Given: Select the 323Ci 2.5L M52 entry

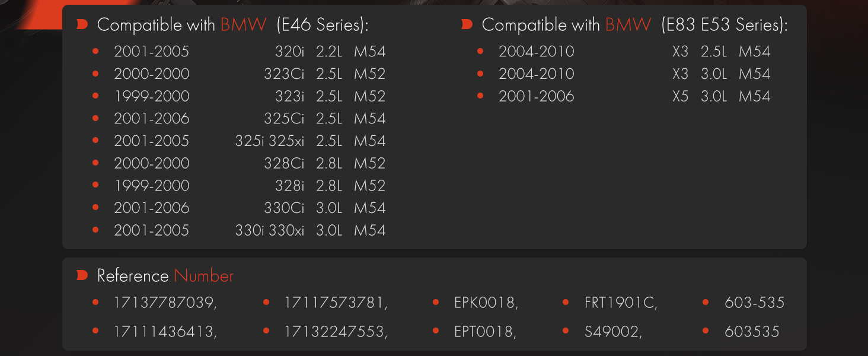Looking at the screenshot, I should pos(324,74).
